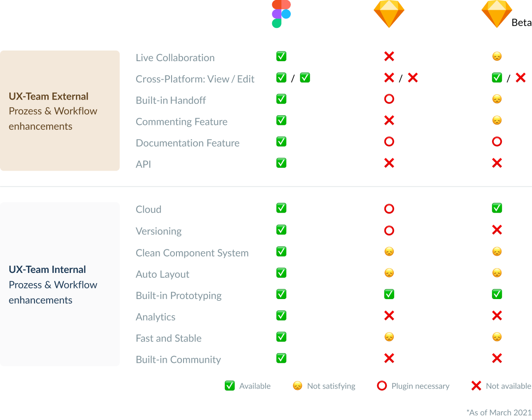Click the Built-in Community feature label
The height and width of the screenshot is (420, 532).
(x=178, y=360)
